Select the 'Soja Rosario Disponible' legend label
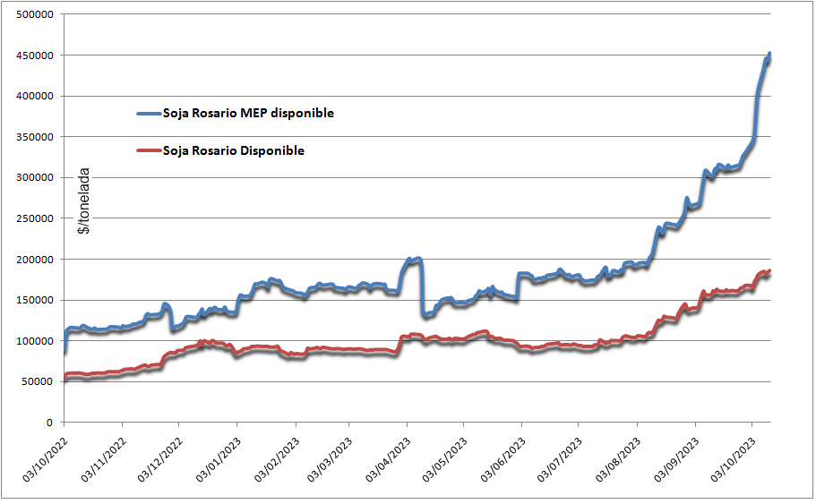The width and height of the screenshot is (816, 504). coord(233,151)
